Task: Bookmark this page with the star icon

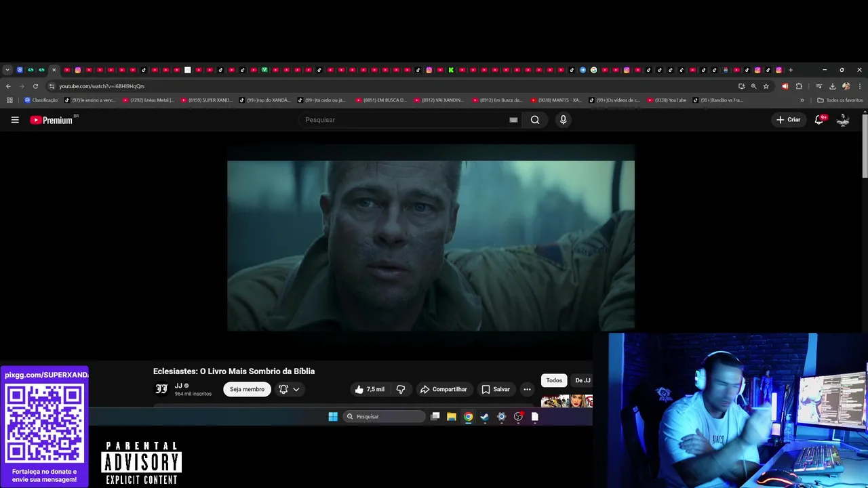Action: 766,86
